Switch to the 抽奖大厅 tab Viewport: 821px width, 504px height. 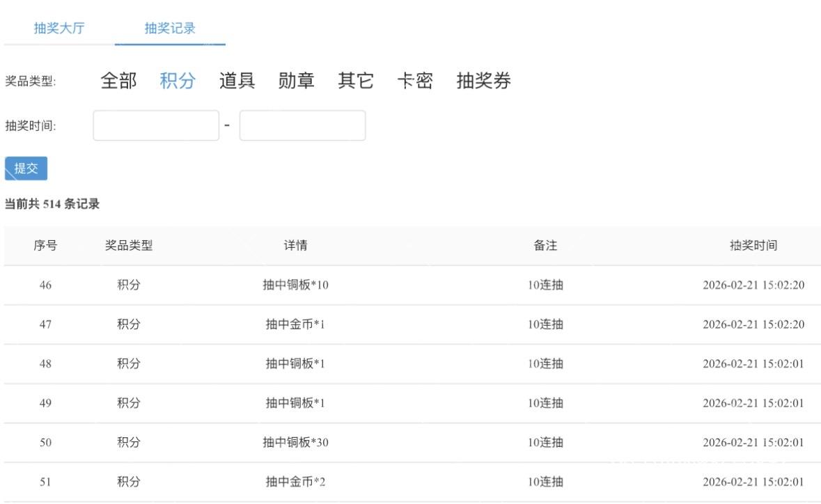pos(59,29)
